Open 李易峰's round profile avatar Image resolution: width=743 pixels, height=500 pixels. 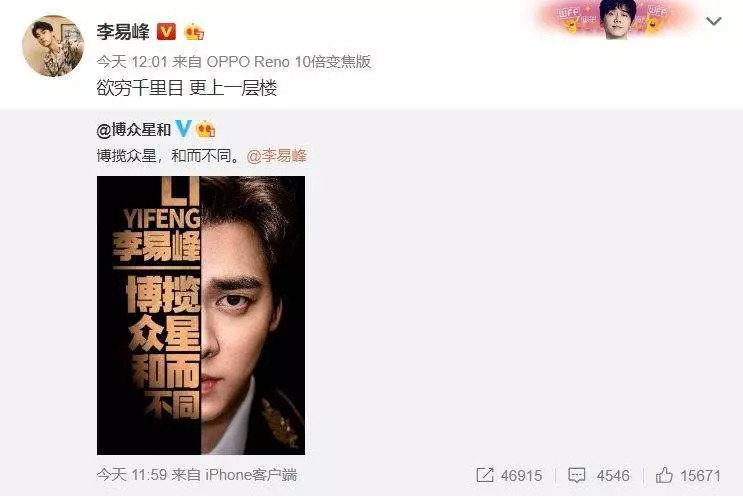(53, 46)
